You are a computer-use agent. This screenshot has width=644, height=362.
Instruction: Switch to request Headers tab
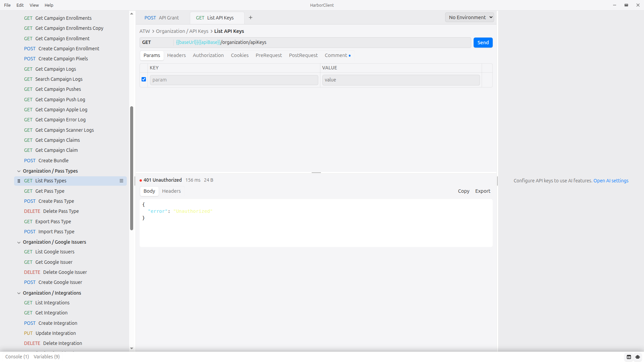tap(176, 55)
